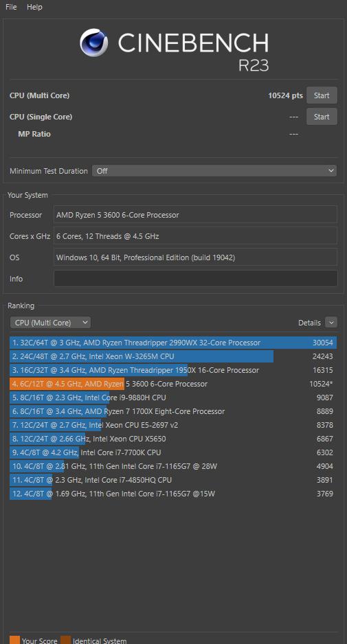Open the File menu
Viewport: 347px width, 644px height.
point(11,7)
